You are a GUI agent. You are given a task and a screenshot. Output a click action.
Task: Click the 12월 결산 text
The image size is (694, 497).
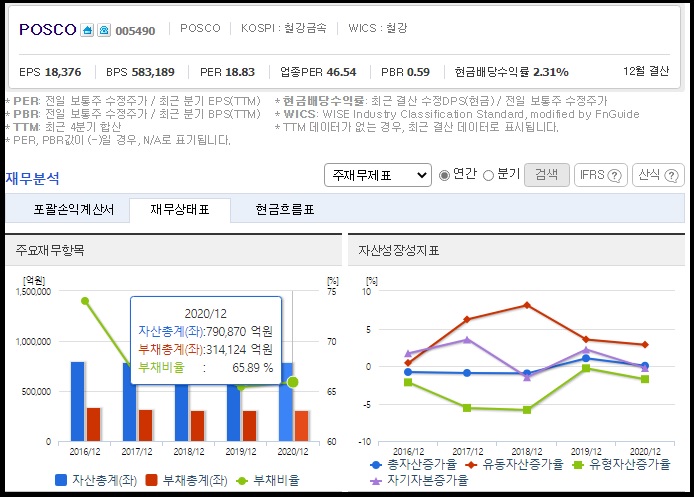pyautogui.click(x=646, y=71)
